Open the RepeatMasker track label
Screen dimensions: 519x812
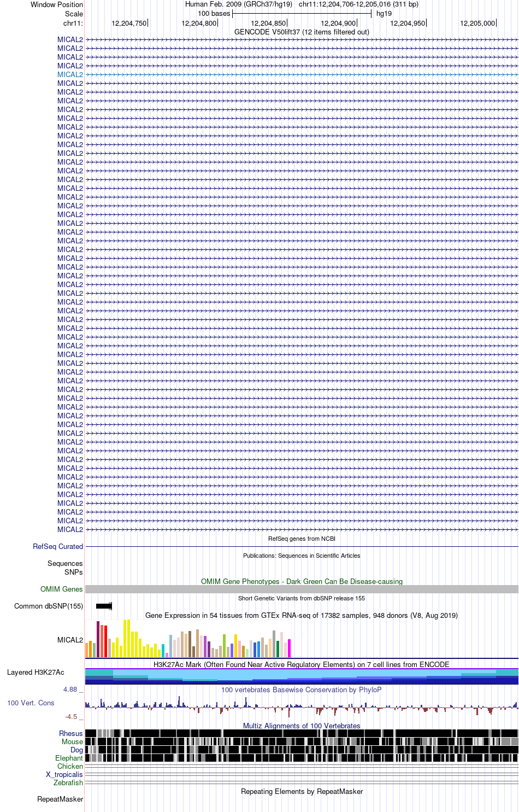[60, 799]
